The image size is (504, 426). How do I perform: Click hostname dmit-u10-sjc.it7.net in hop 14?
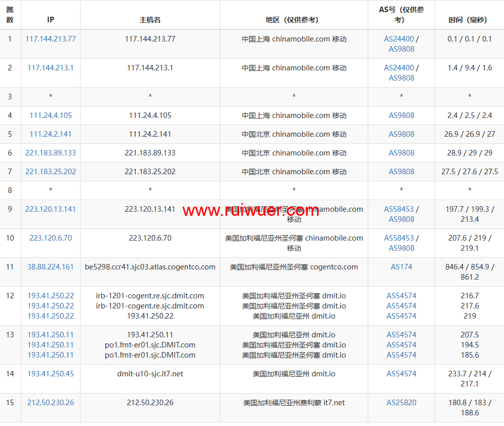point(150,374)
